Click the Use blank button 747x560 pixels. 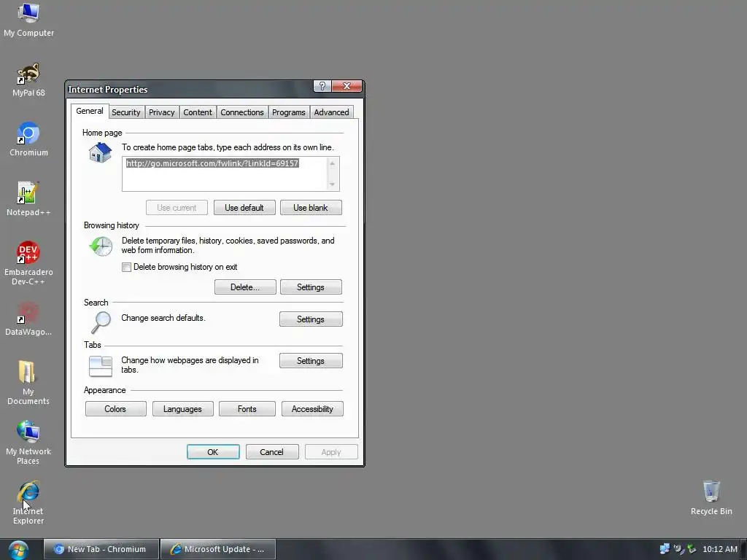(311, 208)
